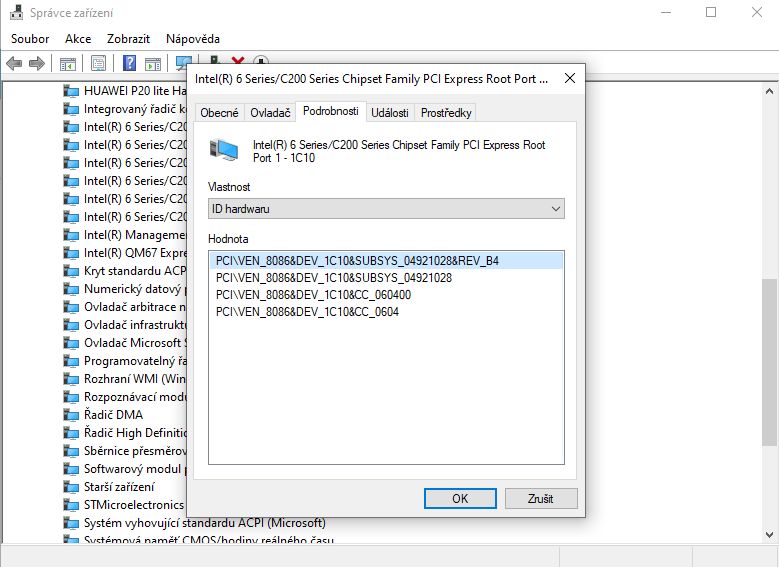The width and height of the screenshot is (779, 567).
Task: Open the Nápověda menu
Action: click(x=193, y=39)
